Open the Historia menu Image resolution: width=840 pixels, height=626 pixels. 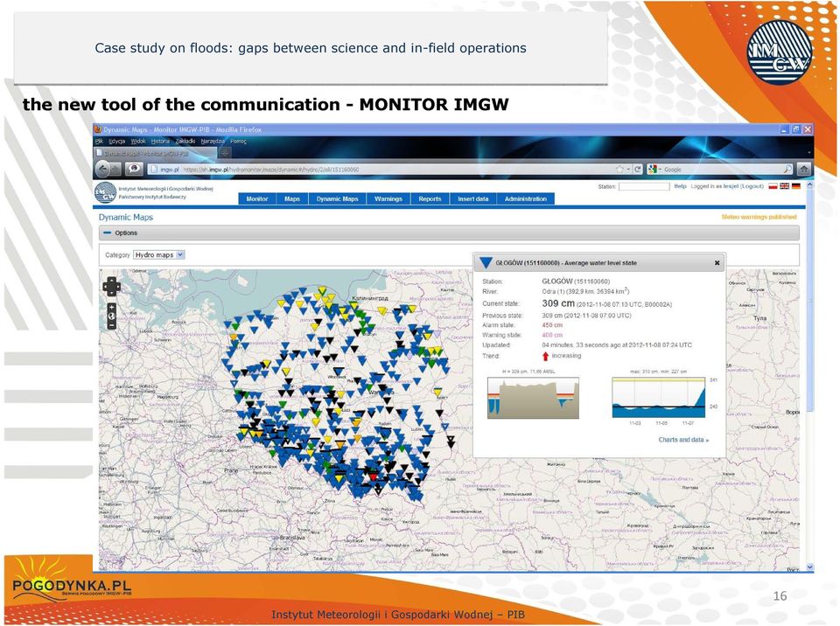pyautogui.click(x=160, y=142)
